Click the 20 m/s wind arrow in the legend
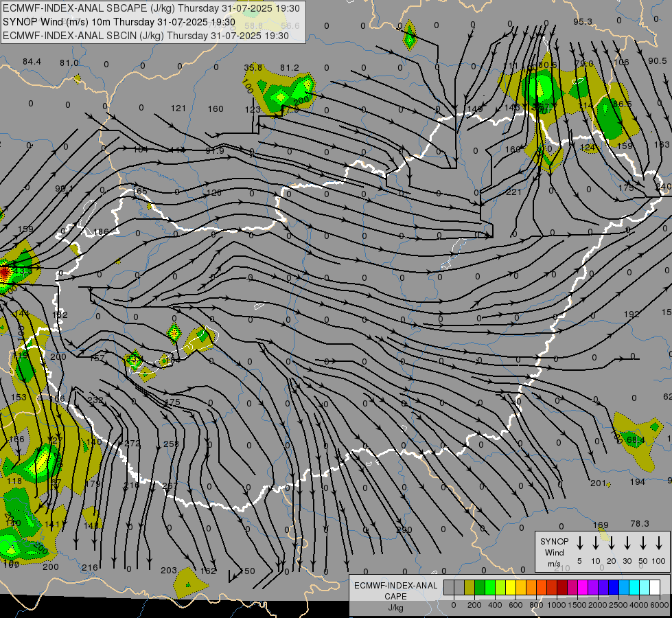Image resolution: width=672 pixels, height=618 pixels. click(x=612, y=543)
